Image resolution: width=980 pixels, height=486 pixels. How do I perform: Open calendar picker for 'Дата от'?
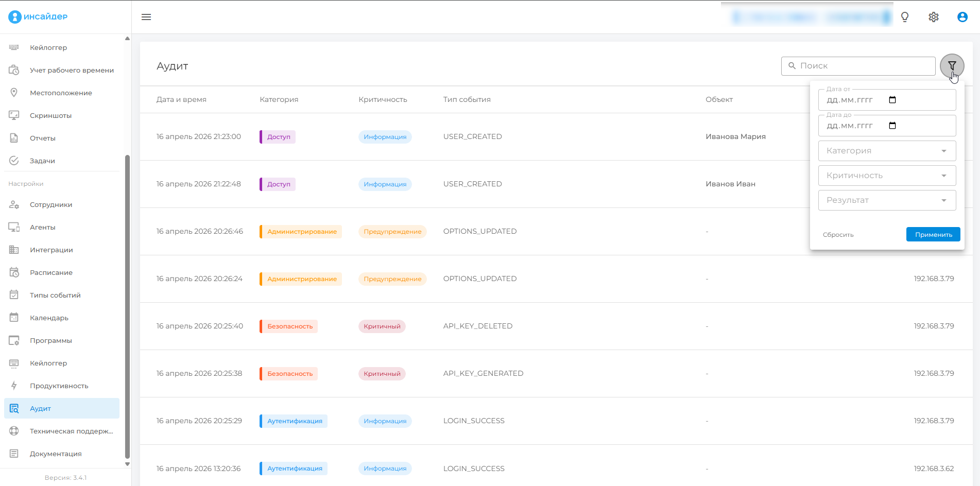(892, 100)
